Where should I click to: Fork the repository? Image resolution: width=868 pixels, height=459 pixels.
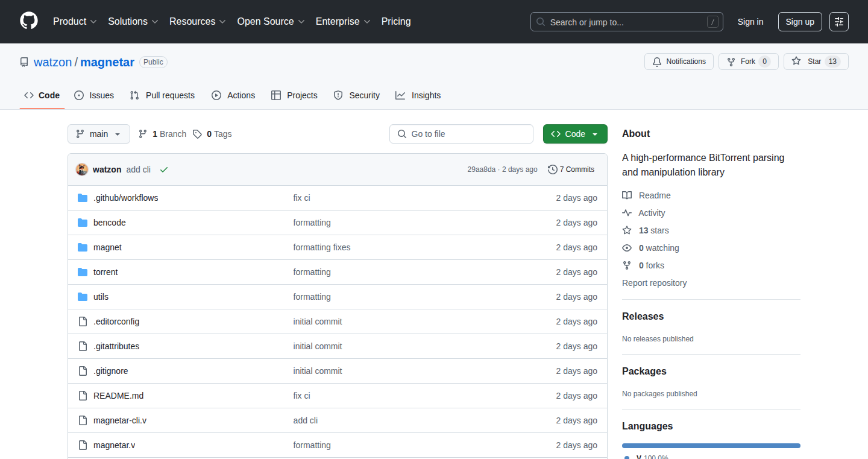click(749, 62)
